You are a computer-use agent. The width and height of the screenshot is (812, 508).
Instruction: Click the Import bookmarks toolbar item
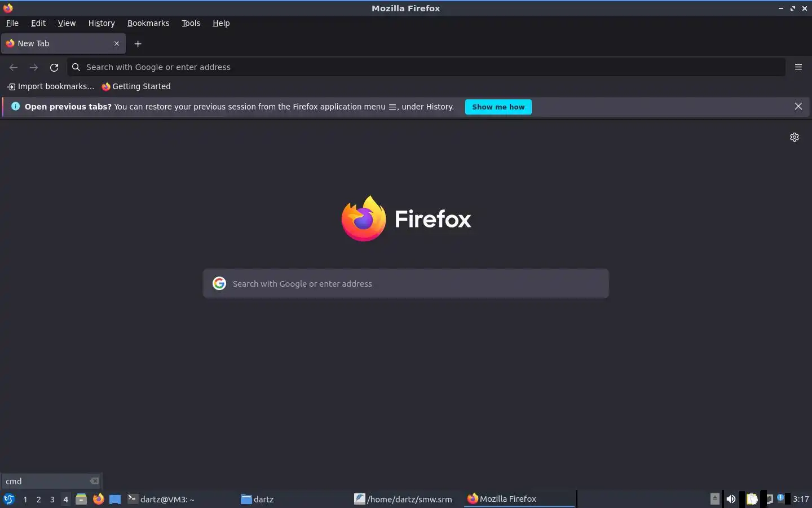click(x=50, y=86)
